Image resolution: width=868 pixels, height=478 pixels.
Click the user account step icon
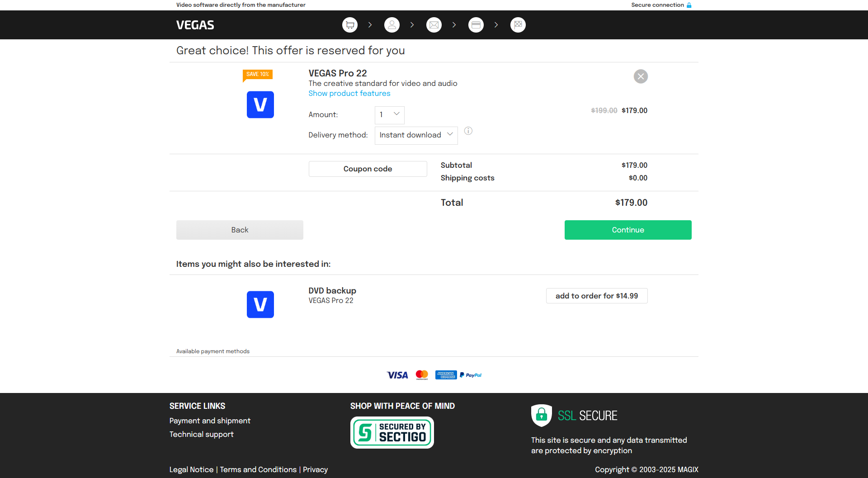(x=392, y=25)
